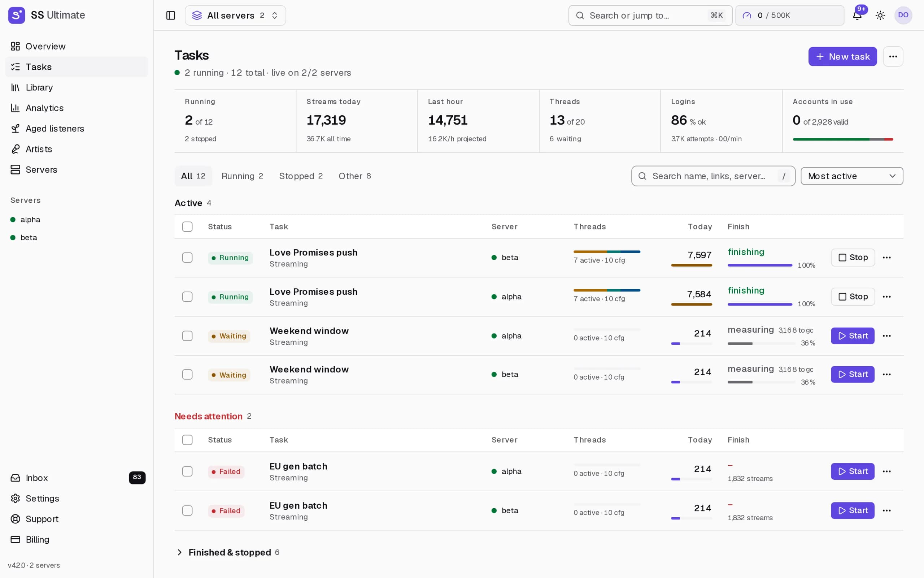Create a New task

tap(842, 57)
